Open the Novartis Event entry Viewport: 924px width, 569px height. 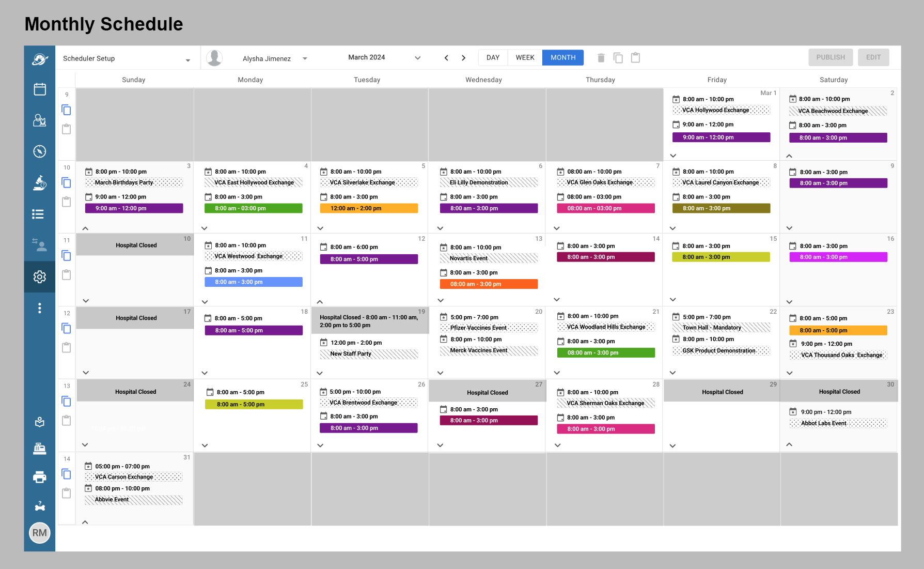489,258
